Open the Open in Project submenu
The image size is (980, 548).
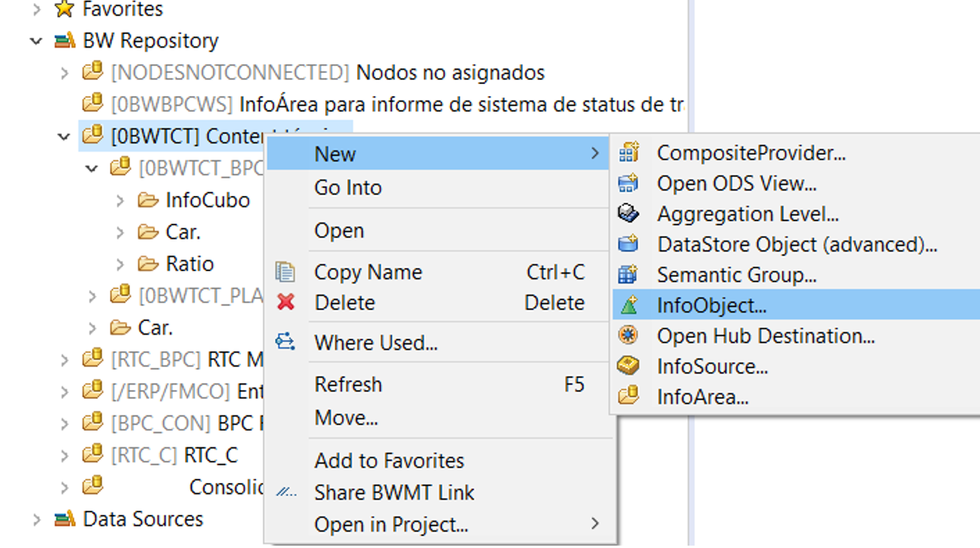[x=391, y=525]
